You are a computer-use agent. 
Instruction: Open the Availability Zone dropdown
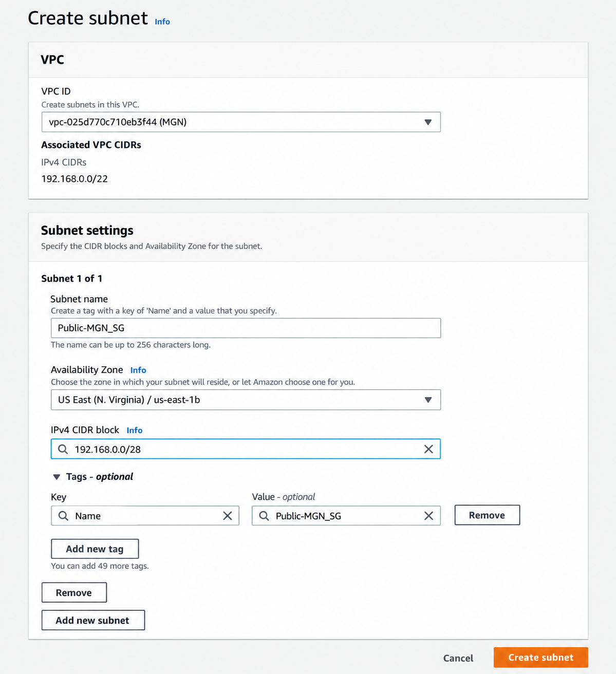tap(246, 400)
